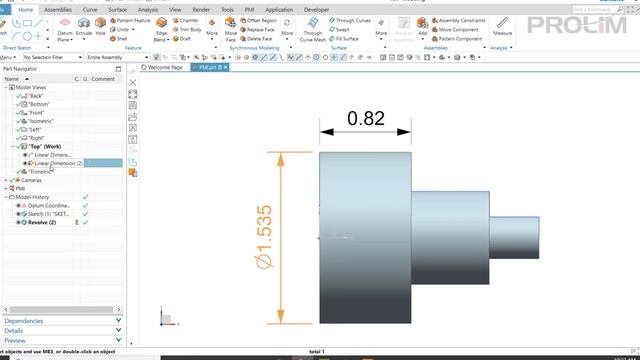Select the "Trimetric" model view
This screenshot has height=360, width=640.
(x=40, y=172)
